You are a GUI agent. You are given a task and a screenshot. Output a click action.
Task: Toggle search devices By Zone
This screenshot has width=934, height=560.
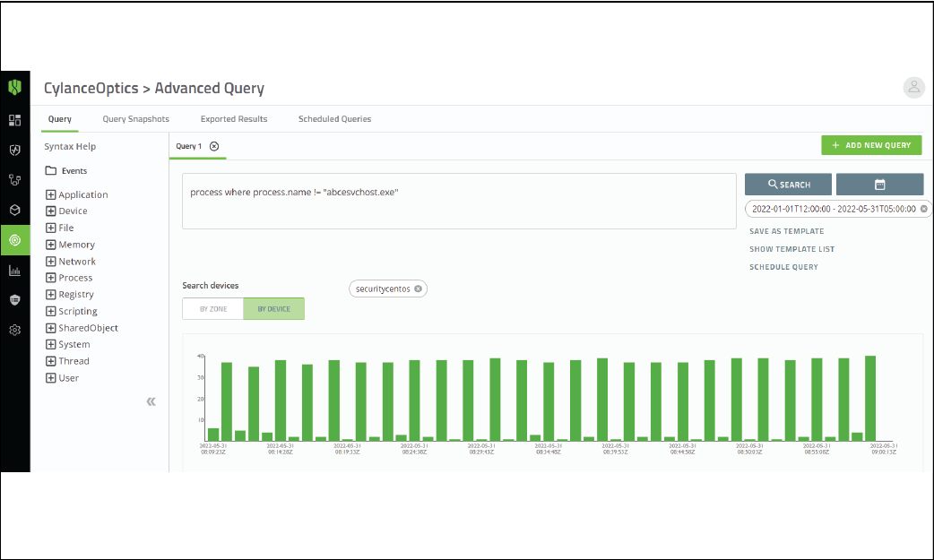tap(213, 309)
